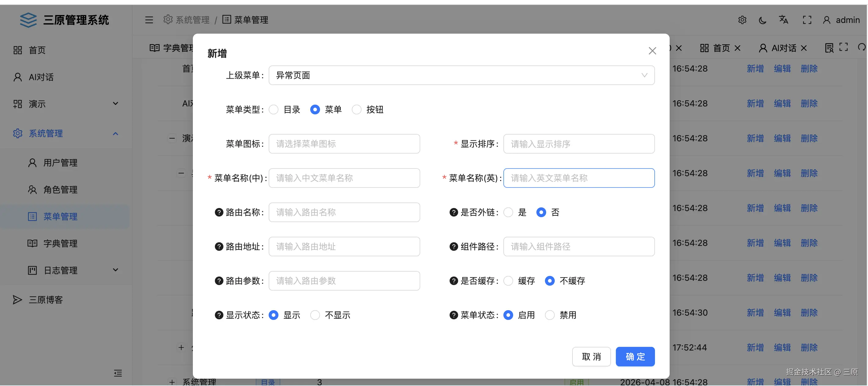The width and height of the screenshot is (868, 386).
Task: Select 禁用 for menu status
Action: 550,315
